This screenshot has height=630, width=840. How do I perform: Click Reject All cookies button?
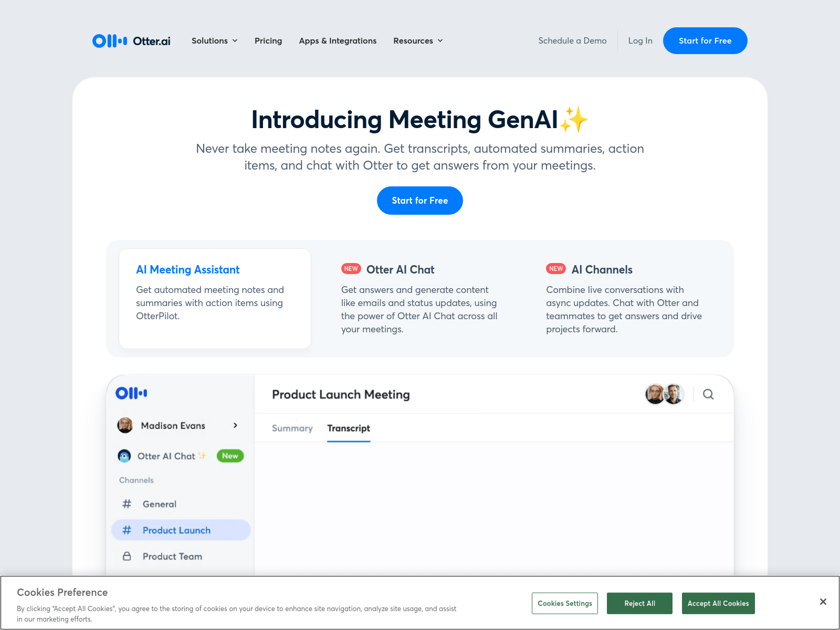tap(639, 603)
